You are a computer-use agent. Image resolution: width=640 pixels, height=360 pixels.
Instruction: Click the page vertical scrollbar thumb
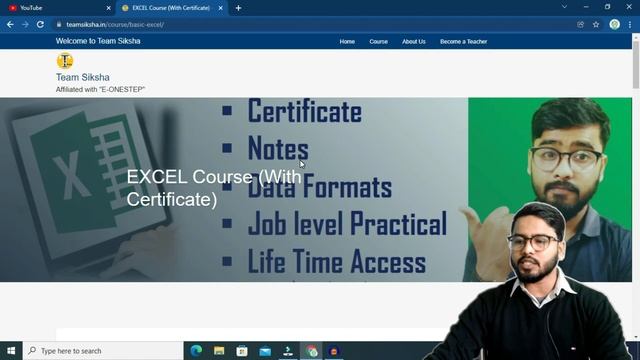pos(636,64)
